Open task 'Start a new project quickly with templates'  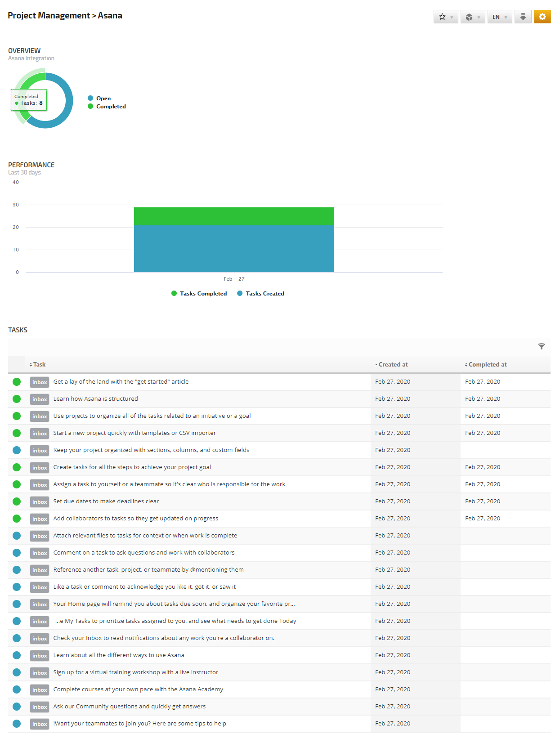pyautogui.click(x=134, y=433)
